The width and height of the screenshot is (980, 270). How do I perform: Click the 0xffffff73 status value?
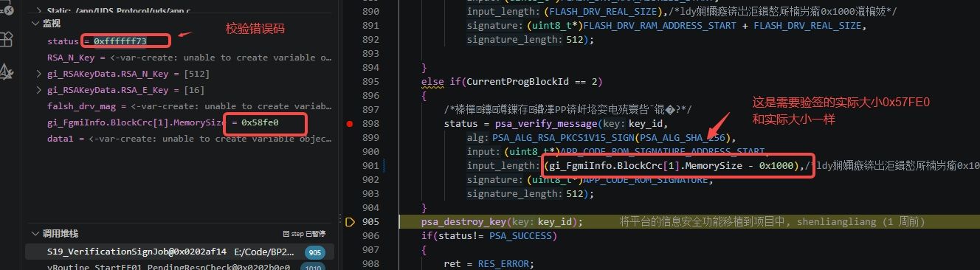[x=120, y=41]
